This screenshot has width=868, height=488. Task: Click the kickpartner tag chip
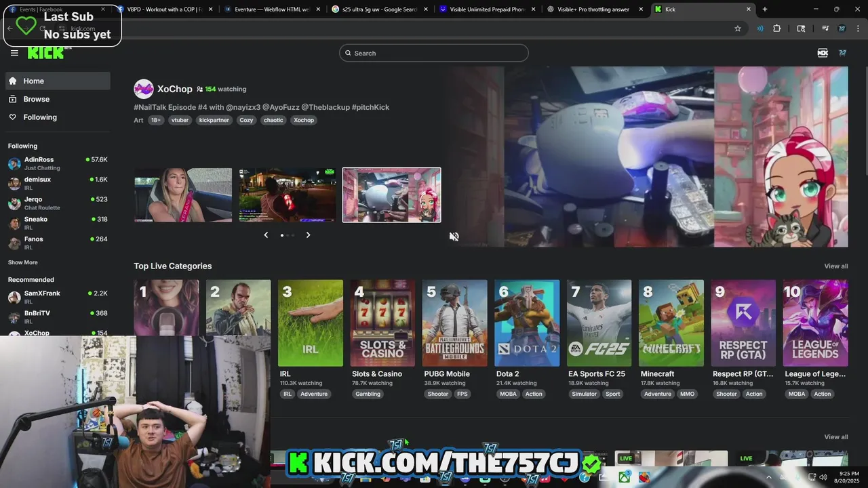tap(214, 120)
